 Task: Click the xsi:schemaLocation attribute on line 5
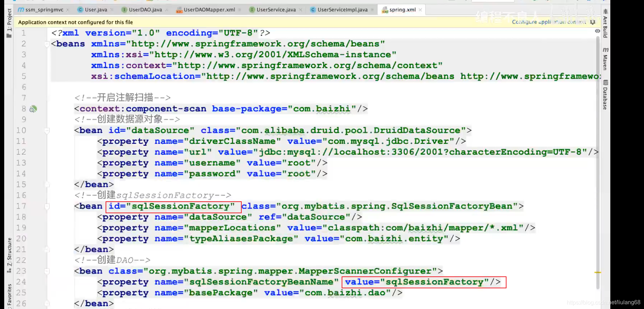[x=346, y=76]
